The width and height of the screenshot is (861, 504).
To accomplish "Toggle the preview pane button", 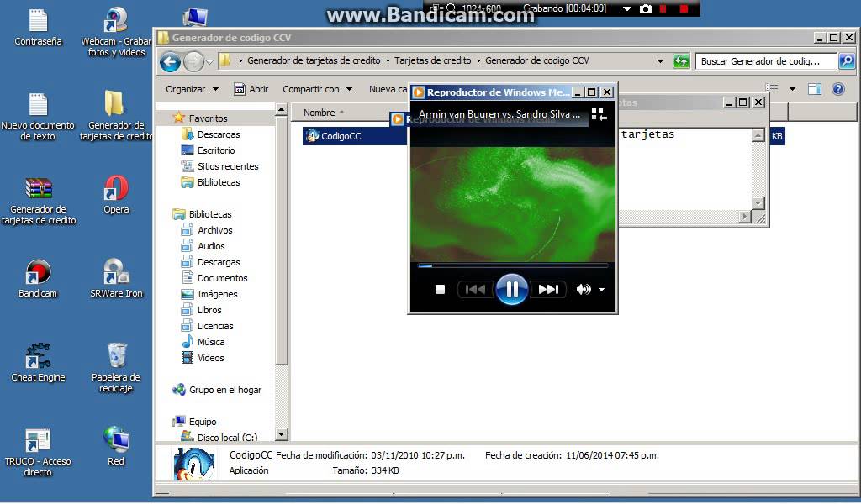I will tap(815, 89).
